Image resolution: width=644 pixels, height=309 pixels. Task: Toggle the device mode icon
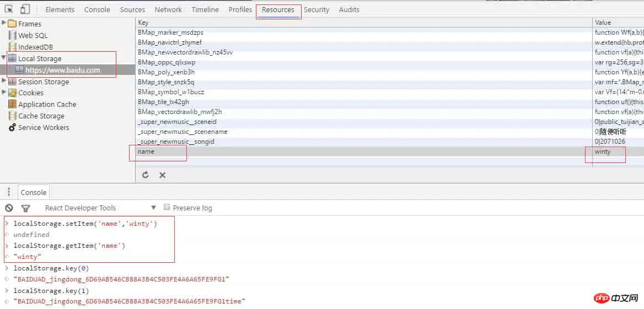[25, 9]
